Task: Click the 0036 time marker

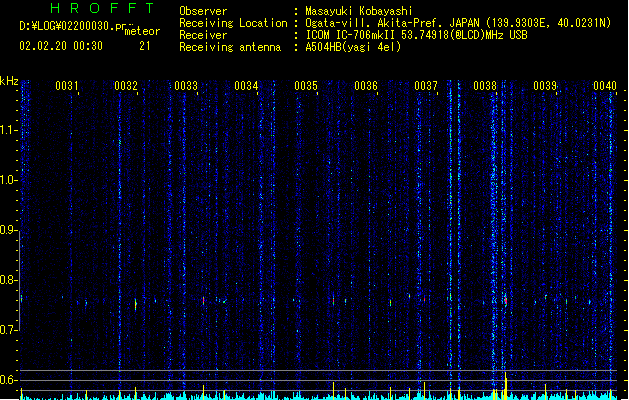Action: tap(366, 86)
